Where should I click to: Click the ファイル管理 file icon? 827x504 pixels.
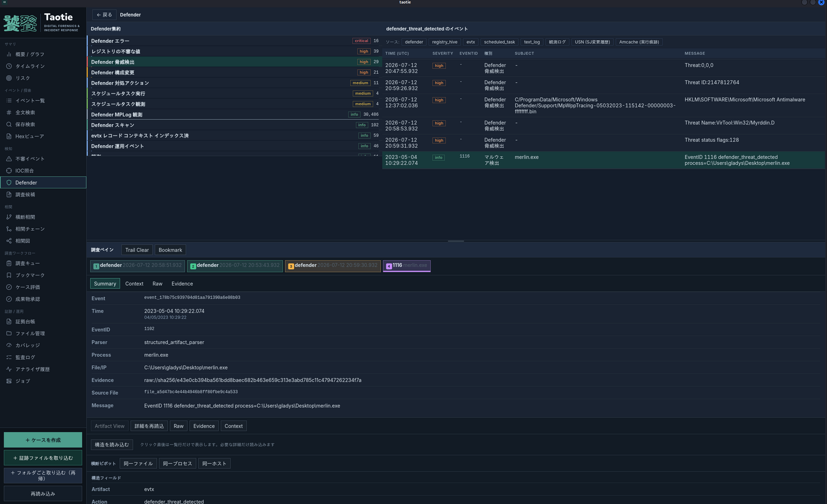9,334
